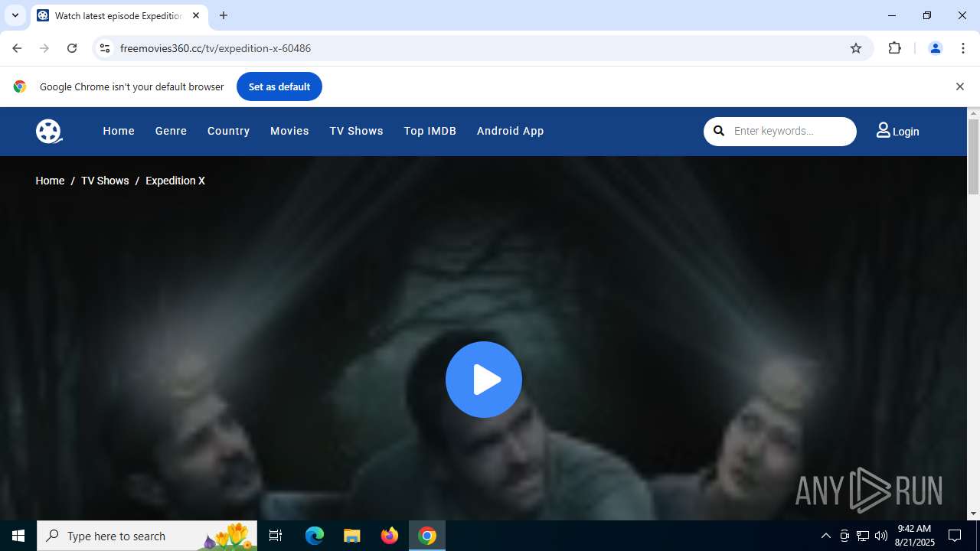Screen dimensions: 980x551
Task: Click the Chrome taskbar icon
Action: coord(427,536)
